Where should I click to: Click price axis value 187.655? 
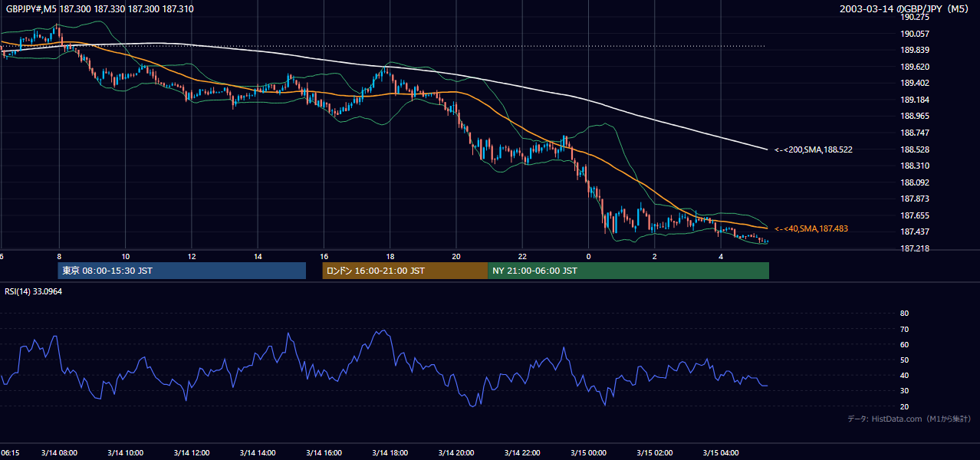(915, 215)
